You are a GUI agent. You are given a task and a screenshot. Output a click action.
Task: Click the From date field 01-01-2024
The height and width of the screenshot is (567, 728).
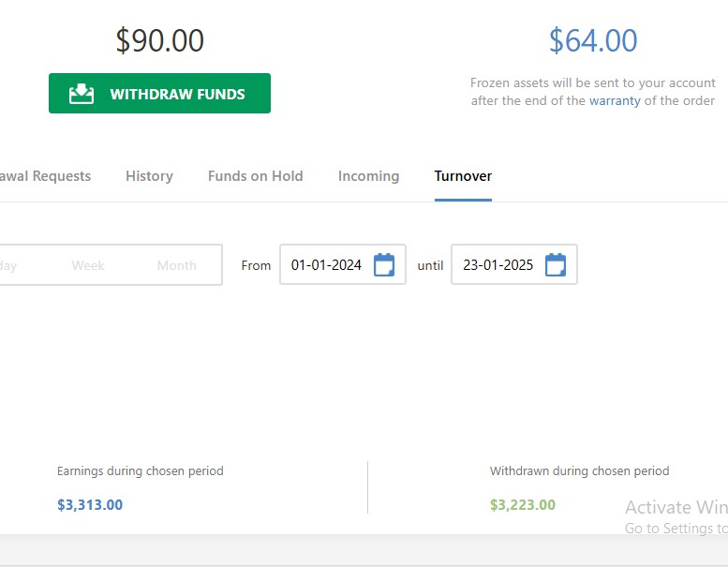coord(343,264)
